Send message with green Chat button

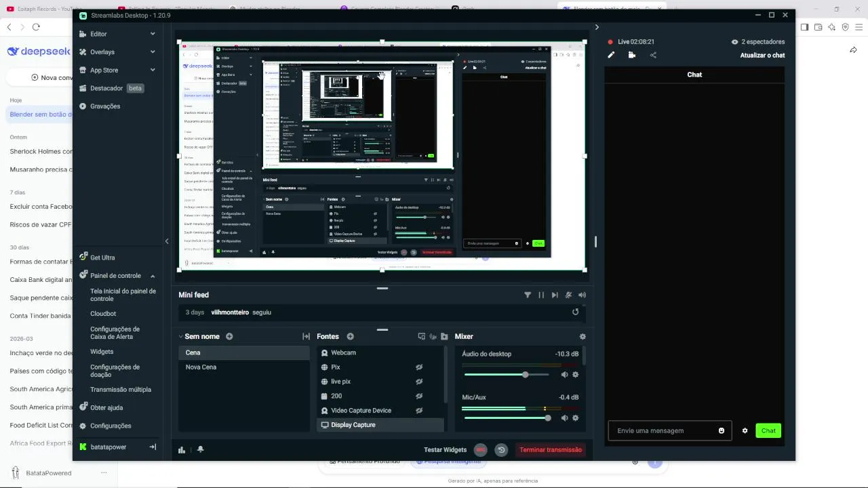(768, 430)
